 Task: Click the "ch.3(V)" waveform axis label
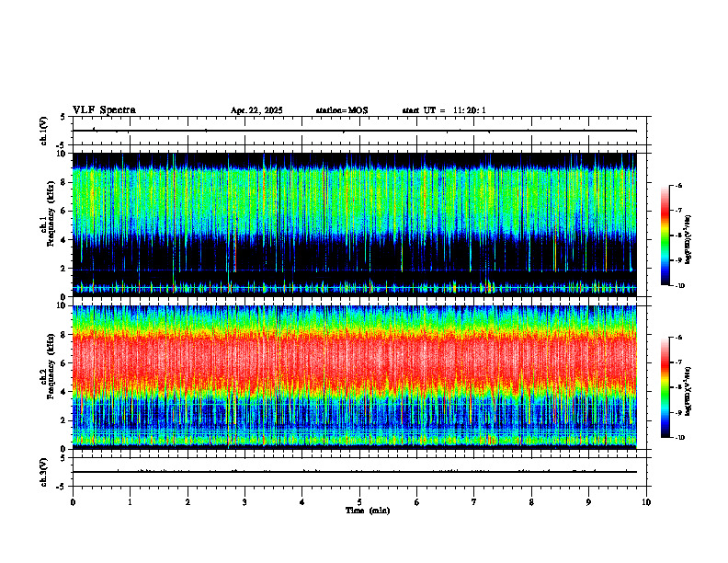pyautogui.click(x=44, y=472)
